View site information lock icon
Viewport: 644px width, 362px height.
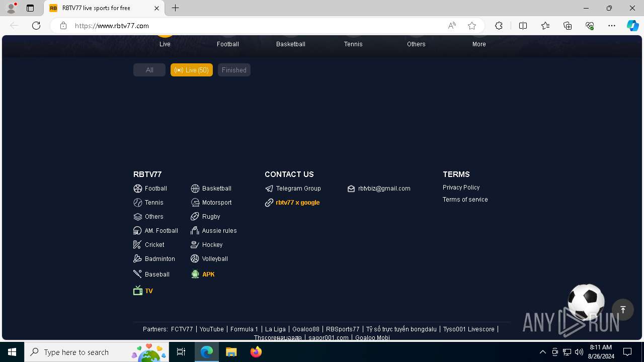click(x=63, y=26)
